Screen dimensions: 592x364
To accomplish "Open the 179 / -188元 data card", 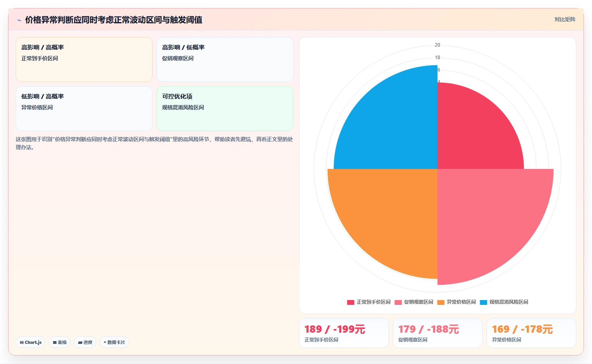I will click(x=437, y=333).
